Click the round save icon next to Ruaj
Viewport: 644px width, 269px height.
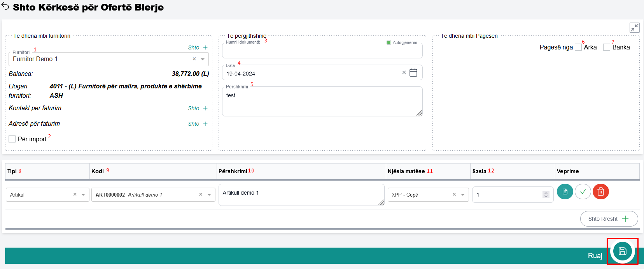coord(622,251)
